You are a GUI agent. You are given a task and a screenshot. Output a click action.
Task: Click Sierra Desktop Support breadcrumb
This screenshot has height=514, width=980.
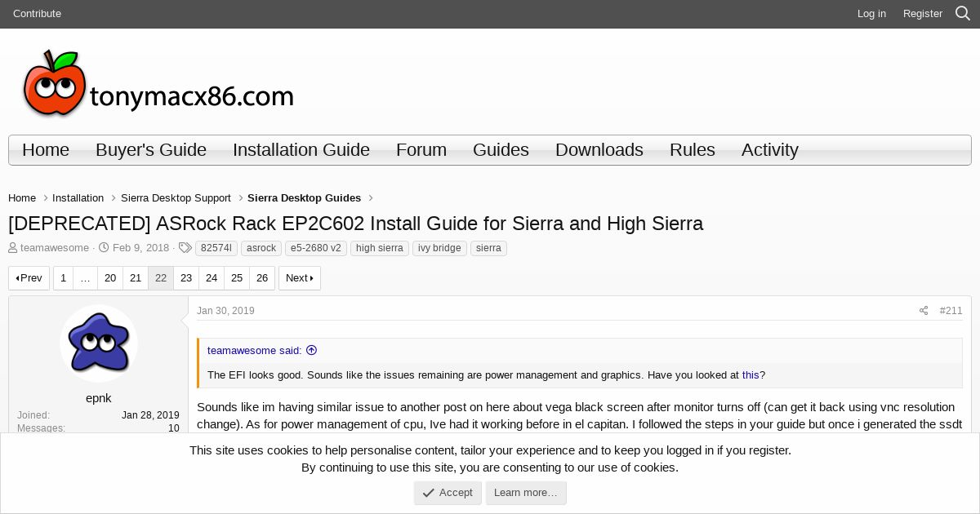click(176, 198)
